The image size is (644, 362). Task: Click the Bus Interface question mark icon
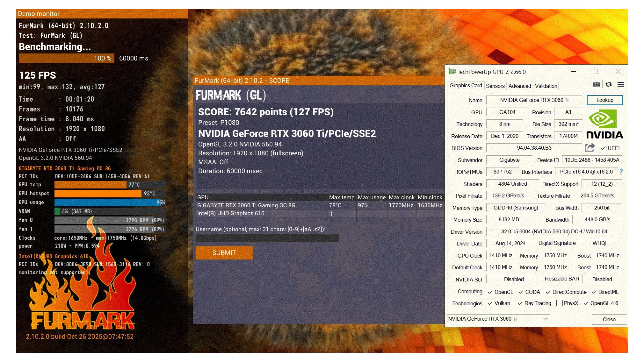pyautogui.click(x=621, y=172)
